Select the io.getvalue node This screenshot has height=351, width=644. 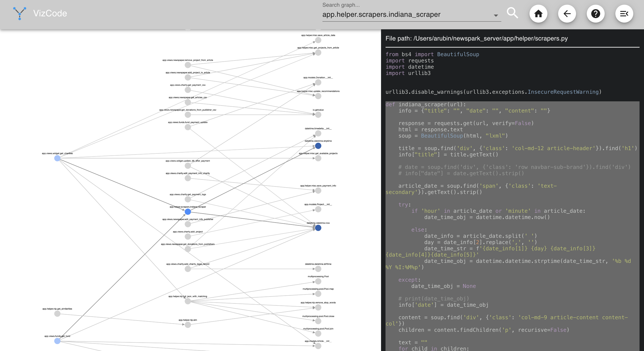click(x=318, y=115)
